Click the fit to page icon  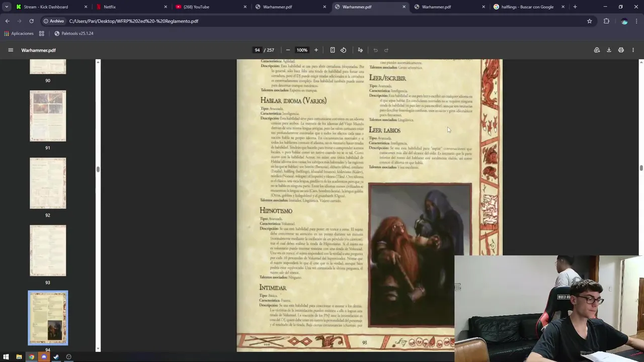coord(333,50)
